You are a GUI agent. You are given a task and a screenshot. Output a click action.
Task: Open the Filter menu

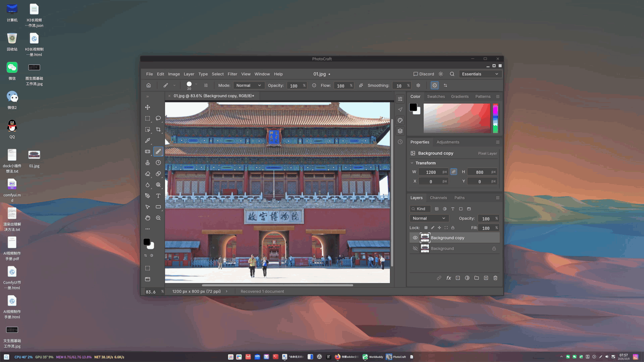[232, 74]
